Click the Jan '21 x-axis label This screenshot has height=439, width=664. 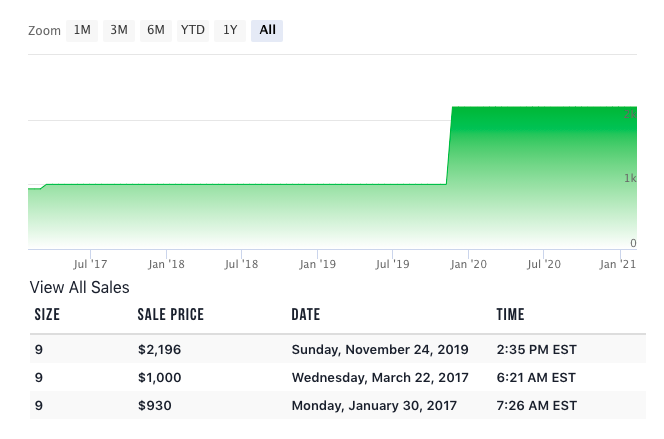[x=618, y=265]
